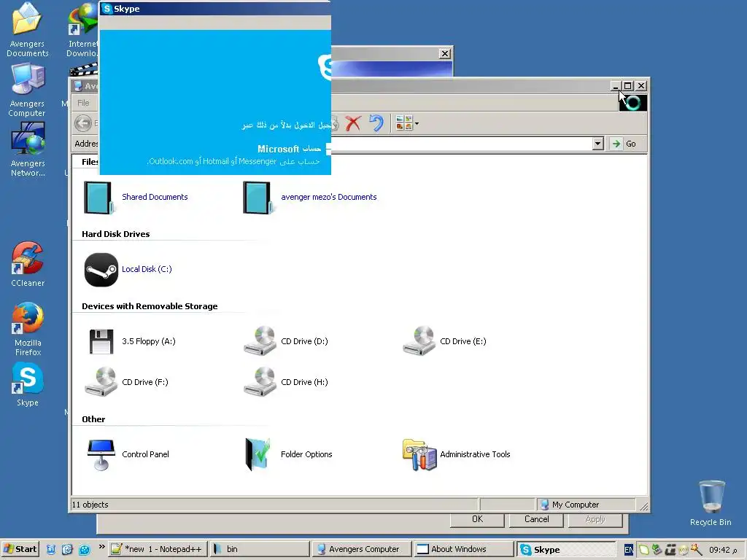The width and height of the screenshot is (747, 560).
Task: Click the taskbar clock showing 09:42
Action: (723, 550)
